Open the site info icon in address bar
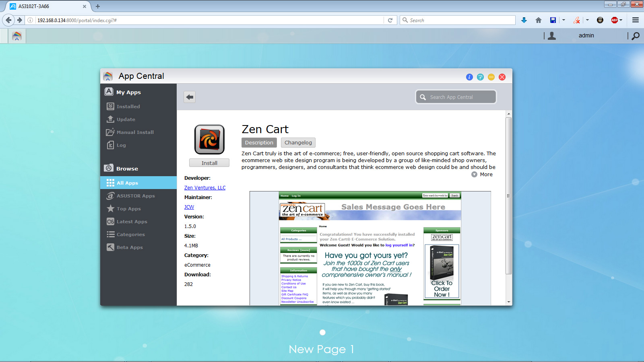644x362 pixels. [30, 20]
